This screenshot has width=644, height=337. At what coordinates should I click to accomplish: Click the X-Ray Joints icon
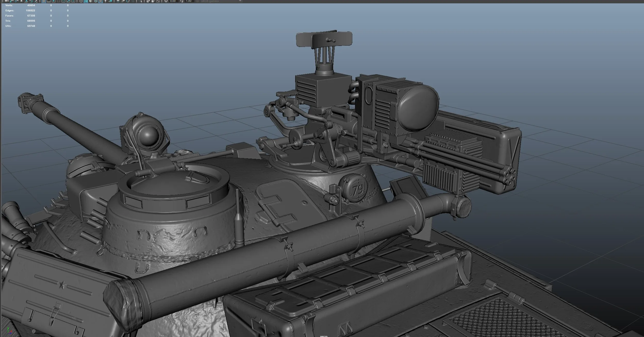pyautogui.click(x=158, y=1)
